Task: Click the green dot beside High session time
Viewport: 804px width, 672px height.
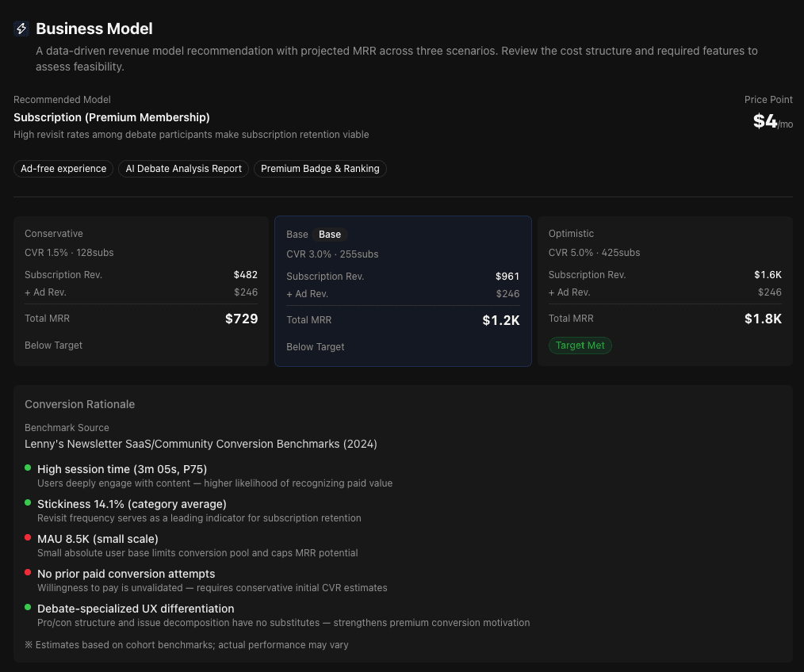Action: (x=29, y=468)
